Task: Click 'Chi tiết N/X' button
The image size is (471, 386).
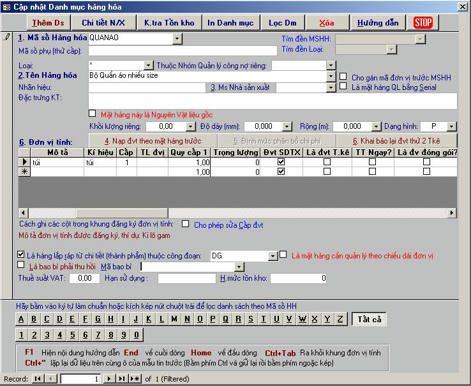Action: [x=103, y=23]
